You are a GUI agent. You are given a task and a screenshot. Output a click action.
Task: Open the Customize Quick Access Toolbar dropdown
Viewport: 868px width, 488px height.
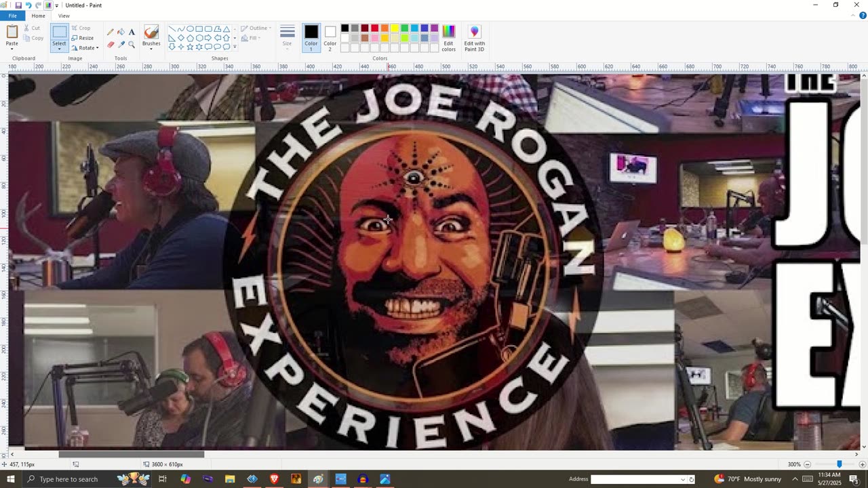pos(57,5)
